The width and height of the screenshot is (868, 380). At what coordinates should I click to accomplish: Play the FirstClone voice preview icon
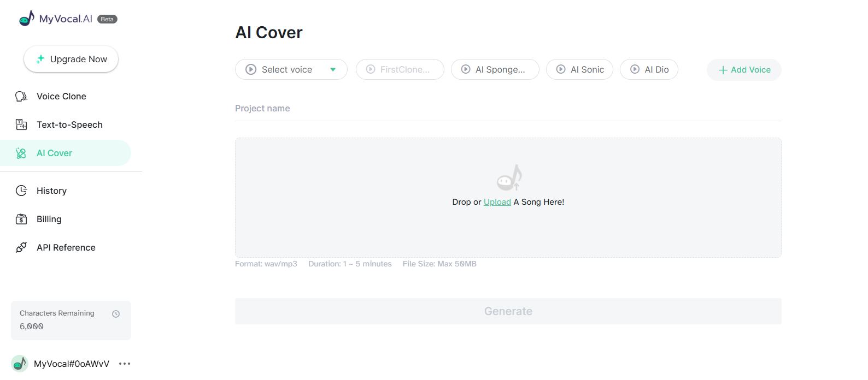[371, 69]
